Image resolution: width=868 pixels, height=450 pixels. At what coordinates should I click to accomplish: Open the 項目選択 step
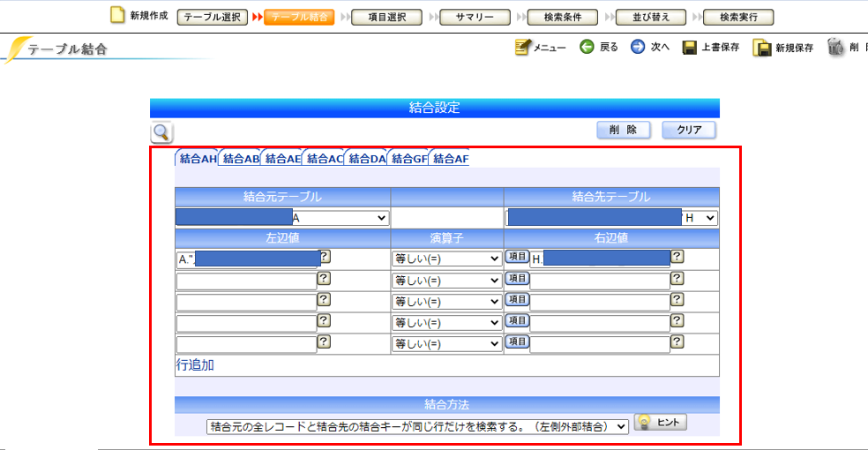coord(387,17)
